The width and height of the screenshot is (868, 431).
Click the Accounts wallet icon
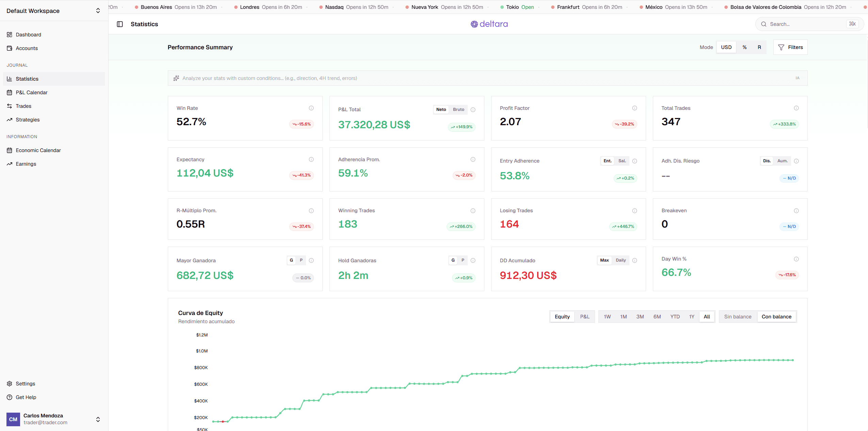point(10,48)
